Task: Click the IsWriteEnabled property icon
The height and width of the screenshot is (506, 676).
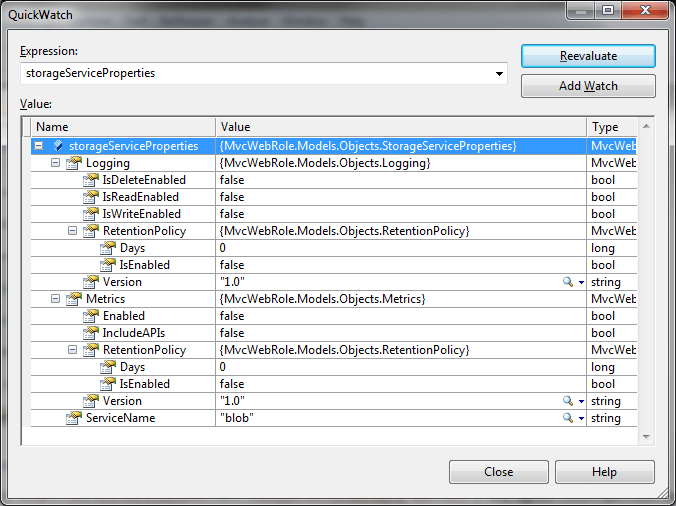Action: tap(91, 214)
